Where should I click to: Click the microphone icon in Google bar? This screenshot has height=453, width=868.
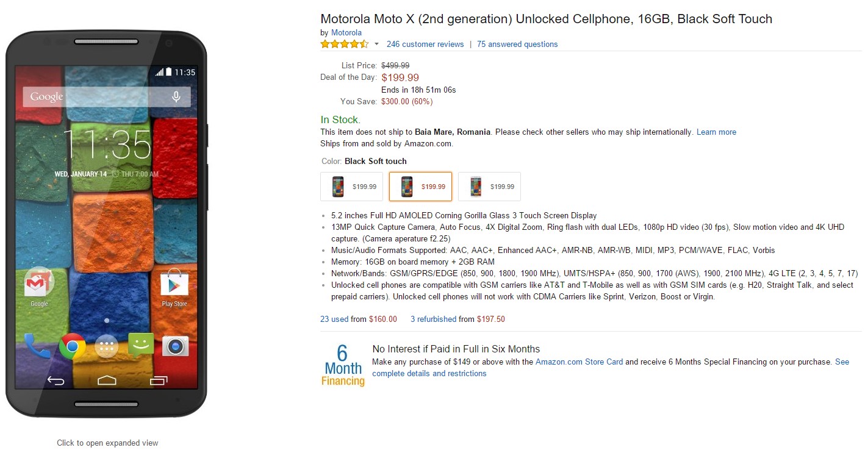pyautogui.click(x=176, y=96)
